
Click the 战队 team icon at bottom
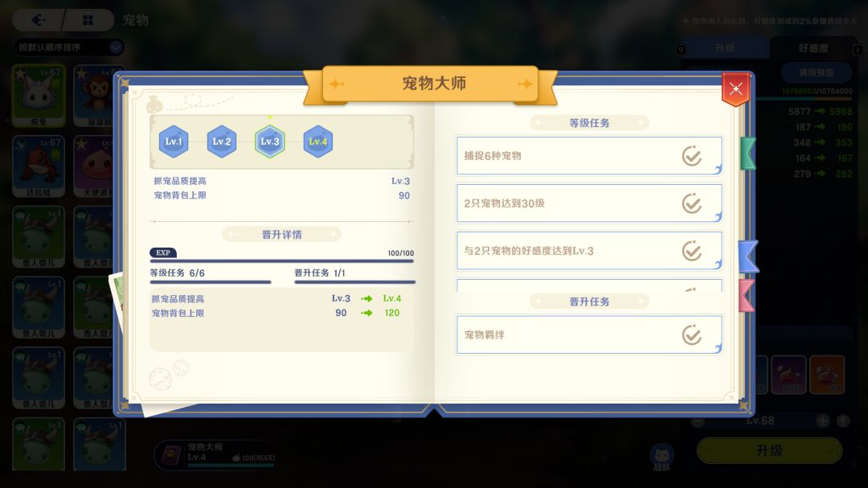pyautogui.click(x=661, y=457)
